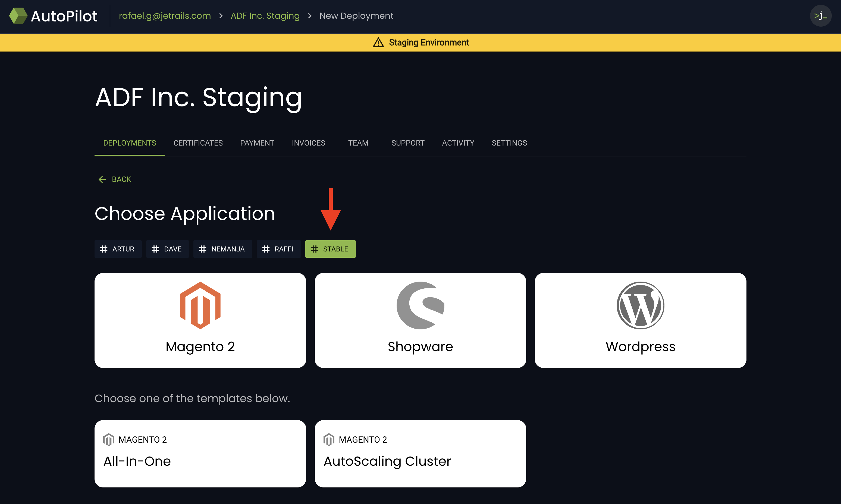Open the ADF Inc. Staging breadcrumb link
The width and height of the screenshot is (841, 504).
click(x=265, y=16)
